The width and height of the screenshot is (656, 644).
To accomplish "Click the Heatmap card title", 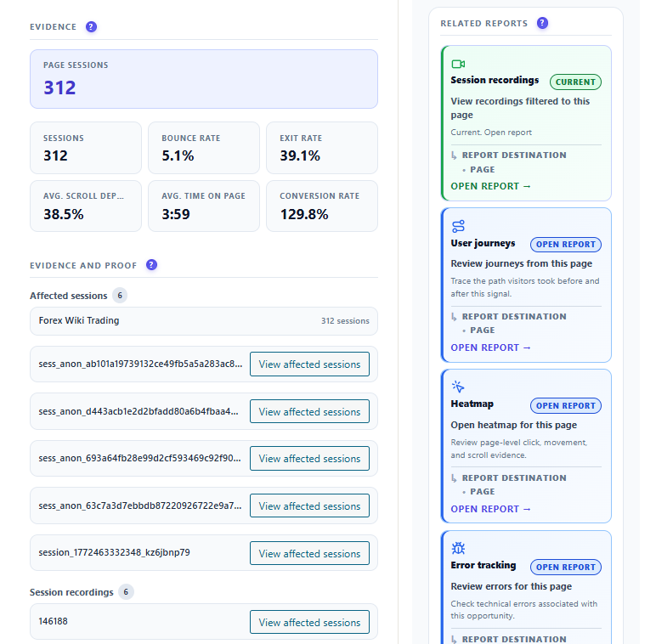I will pyautogui.click(x=472, y=404).
